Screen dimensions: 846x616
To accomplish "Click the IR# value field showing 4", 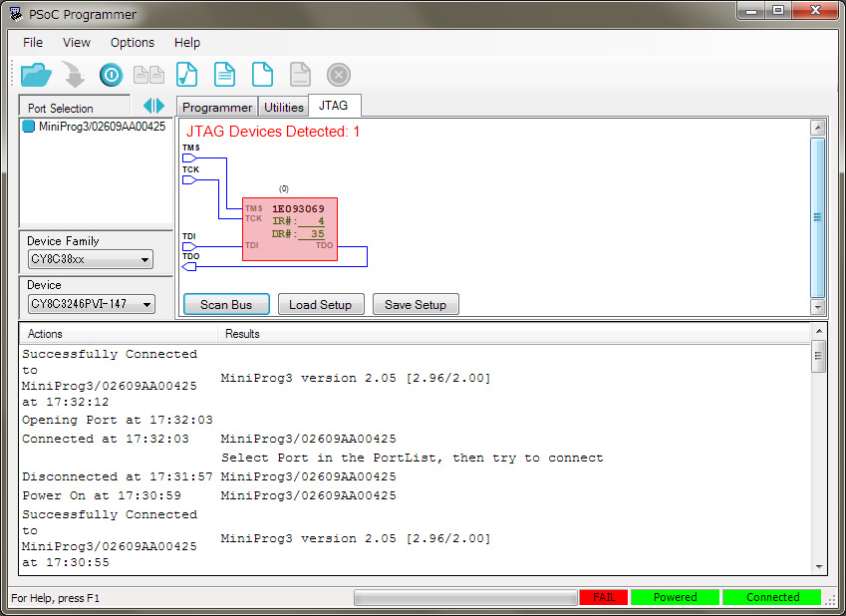I will pyautogui.click(x=311, y=221).
